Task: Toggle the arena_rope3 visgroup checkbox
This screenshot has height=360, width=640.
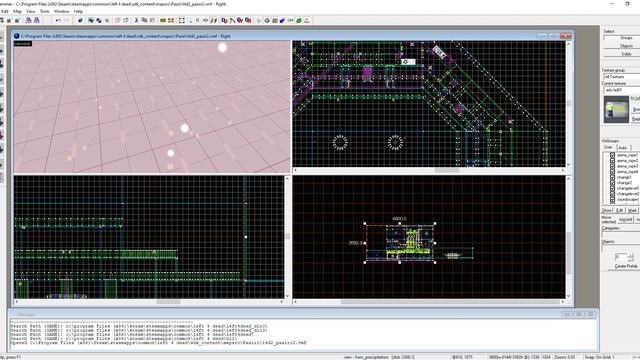Action: [612, 166]
